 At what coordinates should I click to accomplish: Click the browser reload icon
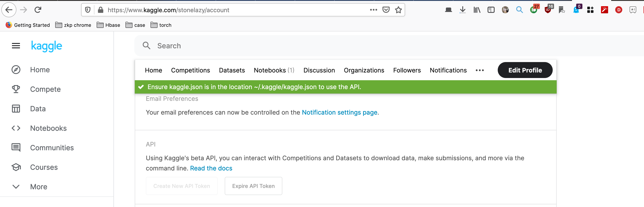click(x=38, y=10)
